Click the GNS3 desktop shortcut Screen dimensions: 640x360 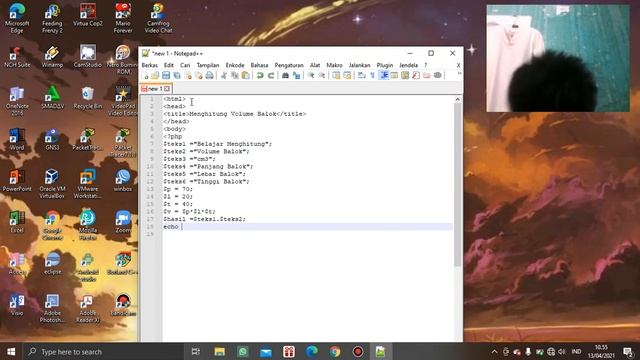pyautogui.click(x=52, y=139)
